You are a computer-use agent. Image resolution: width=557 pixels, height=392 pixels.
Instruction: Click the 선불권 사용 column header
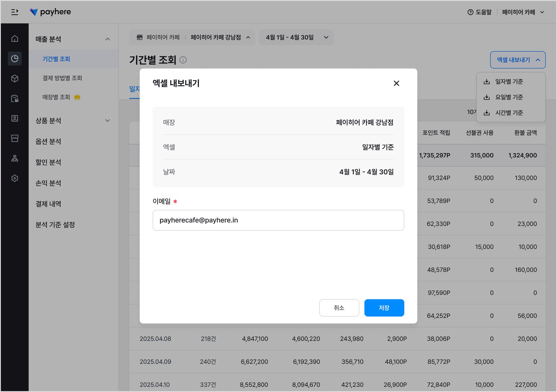click(x=479, y=133)
